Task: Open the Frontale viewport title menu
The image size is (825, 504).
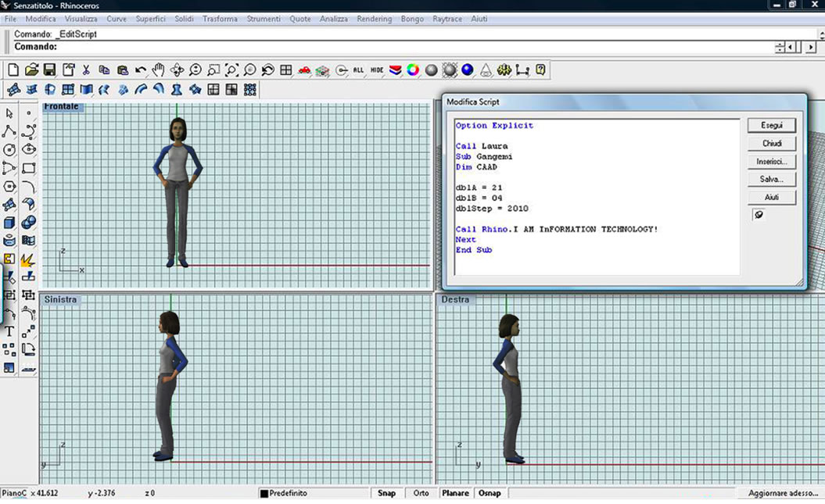Action: [x=62, y=106]
